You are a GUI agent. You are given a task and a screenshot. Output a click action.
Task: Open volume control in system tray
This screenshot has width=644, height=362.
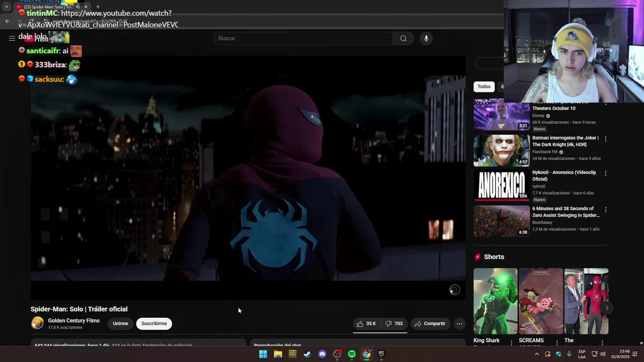603,354
